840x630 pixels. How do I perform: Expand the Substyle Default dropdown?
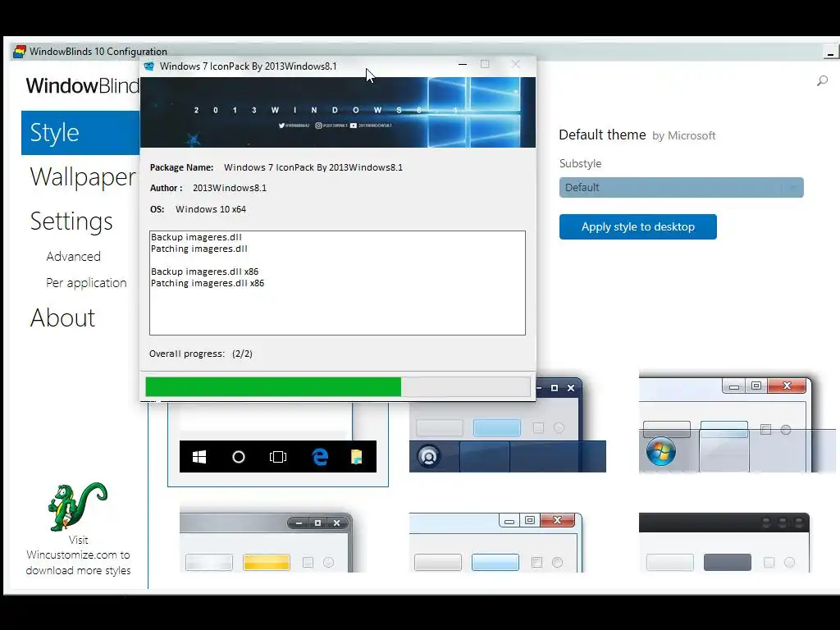[682, 188]
